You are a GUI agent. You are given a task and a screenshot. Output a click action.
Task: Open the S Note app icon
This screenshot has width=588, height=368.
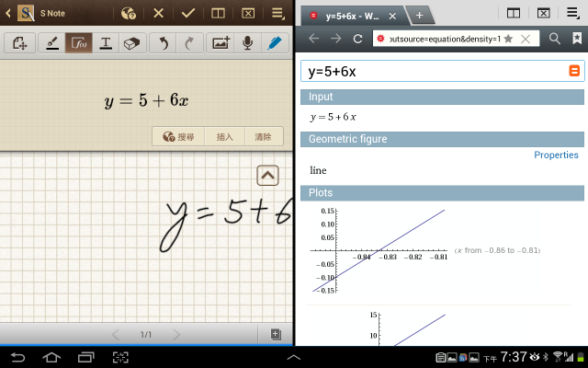pyautogui.click(x=26, y=13)
